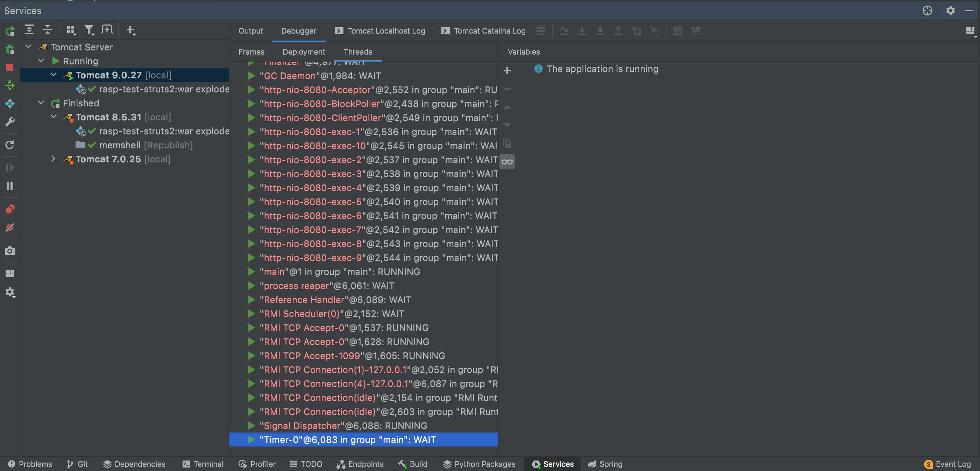Click the Rerun Tomcat server icon
This screenshot has width=980, height=471.
[10, 31]
